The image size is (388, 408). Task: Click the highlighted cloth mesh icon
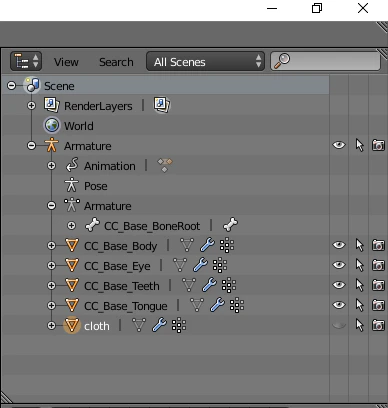[x=72, y=325]
